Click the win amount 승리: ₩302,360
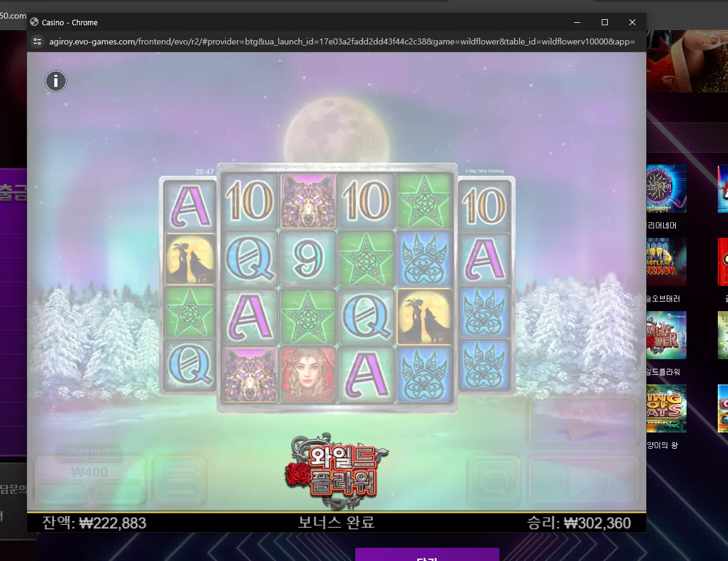The height and width of the screenshot is (561, 728). click(579, 523)
